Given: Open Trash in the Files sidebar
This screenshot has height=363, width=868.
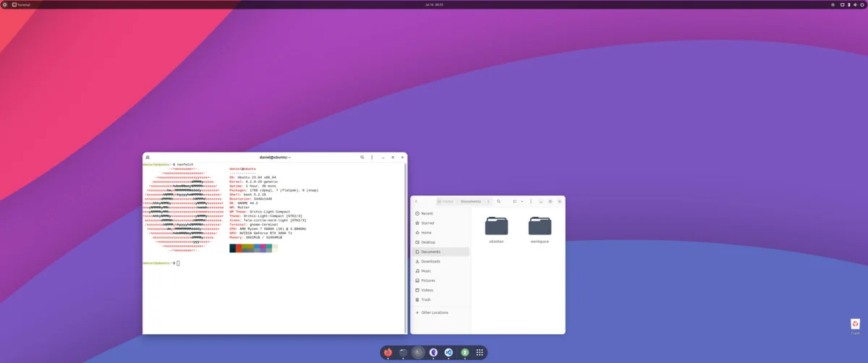Looking at the screenshot, I should [x=441, y=299].
